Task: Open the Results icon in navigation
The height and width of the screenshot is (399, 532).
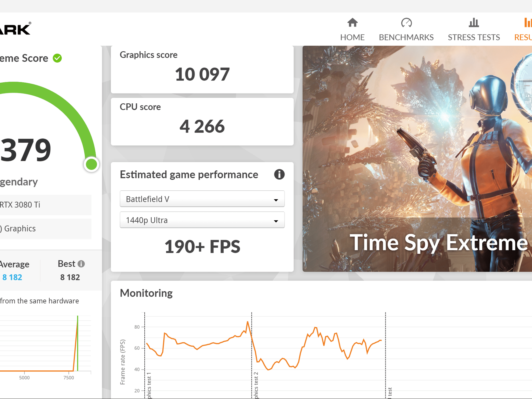Action: (x=527, y=23)
